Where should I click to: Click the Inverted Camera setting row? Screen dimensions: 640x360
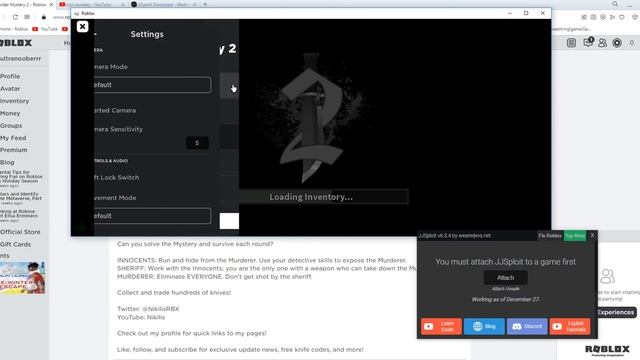pyautogui.click(x=152, y=110)
